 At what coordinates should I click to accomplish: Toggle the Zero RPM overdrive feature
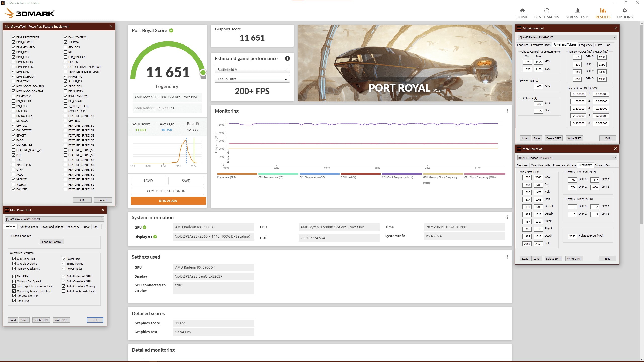tap(14, 276)
